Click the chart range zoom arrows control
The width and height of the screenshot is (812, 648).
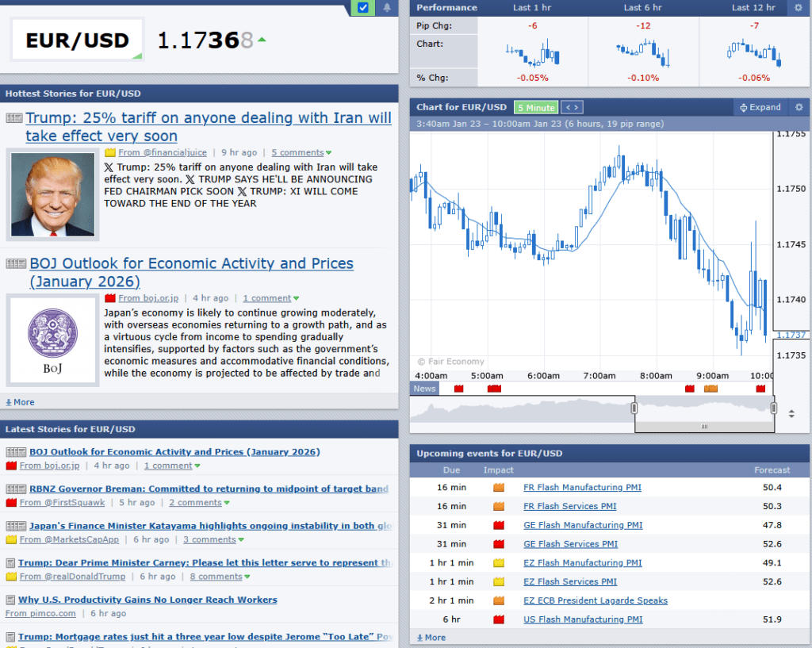pos(791,413)
